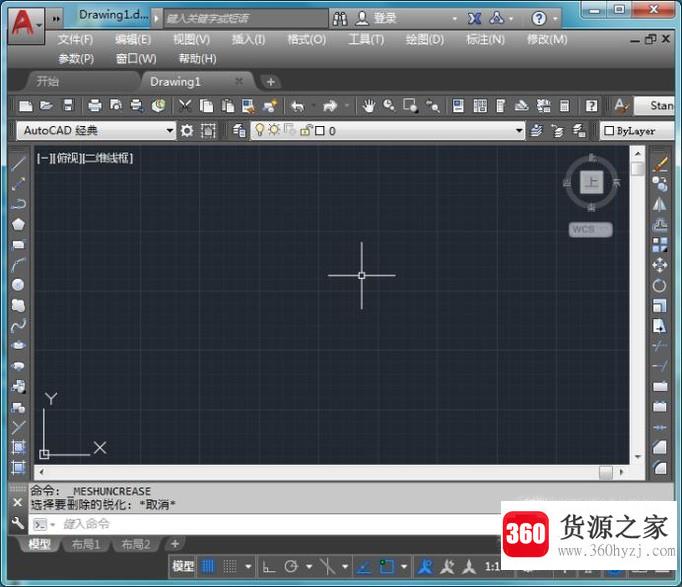Open the ByLayer color dropdown
This screenshot has height=587, width=682.
pyautogui.click(x=637, y=130)
